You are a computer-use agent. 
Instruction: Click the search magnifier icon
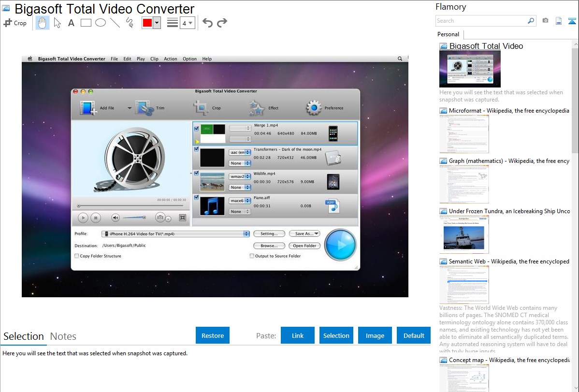point(531,21)
